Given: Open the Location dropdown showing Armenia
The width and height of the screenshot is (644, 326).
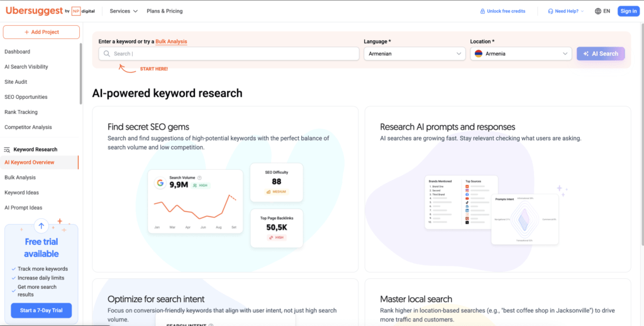Looking at the screenshot, I should [x=521, y=54].
